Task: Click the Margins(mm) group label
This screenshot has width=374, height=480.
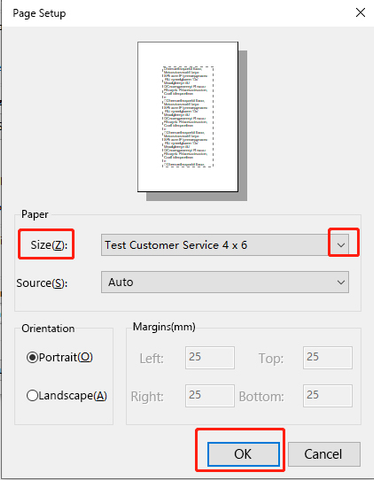Action: 164,327
